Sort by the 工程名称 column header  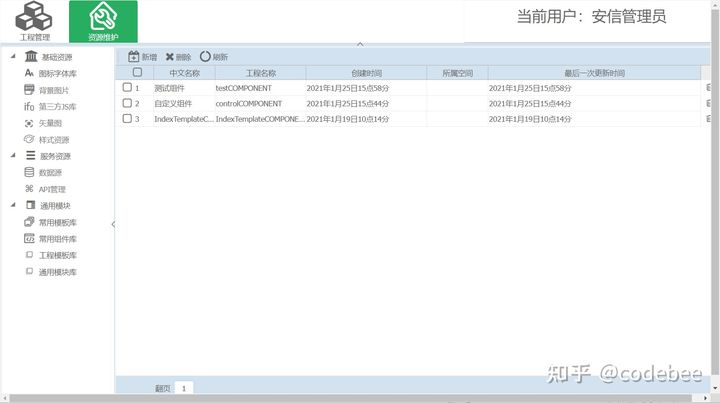pyautogui.click(x=260, y=73)
